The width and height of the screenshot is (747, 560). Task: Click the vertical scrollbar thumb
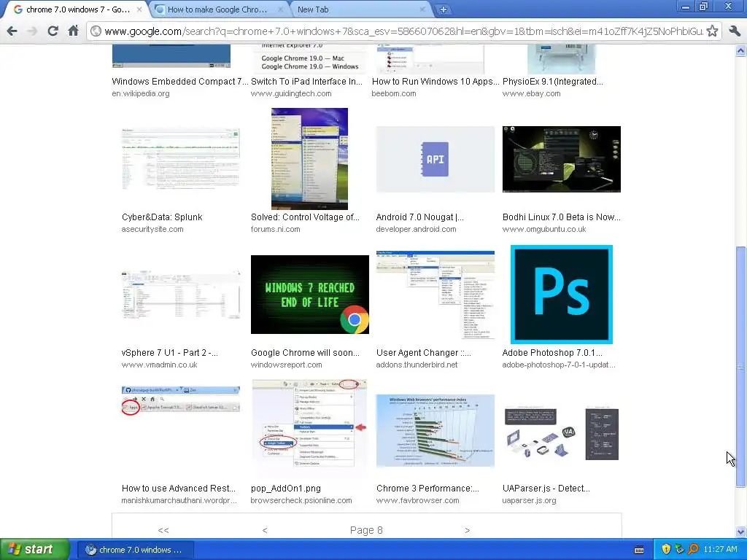[x=741, y=366]
